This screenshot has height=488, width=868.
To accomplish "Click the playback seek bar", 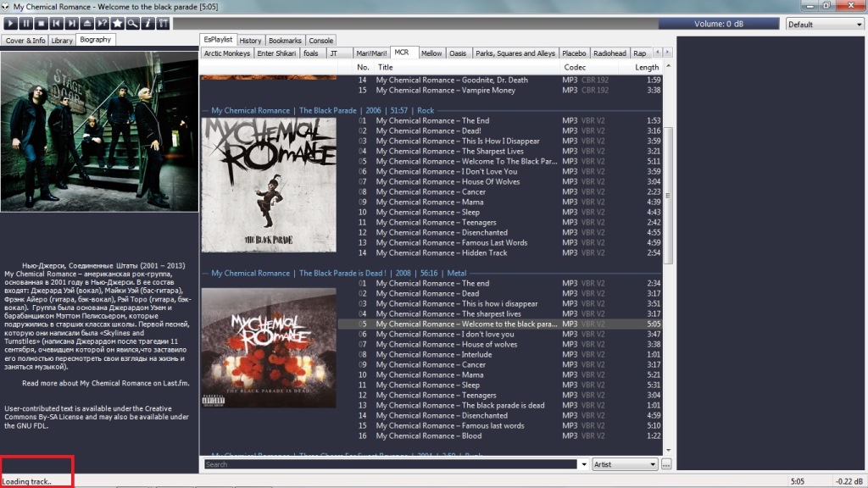I will pos(415,24).
